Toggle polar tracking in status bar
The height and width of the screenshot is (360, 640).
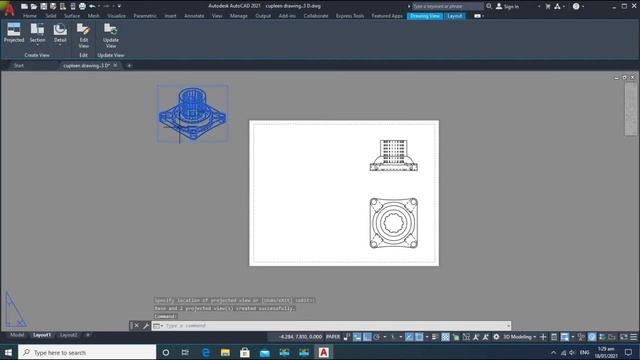[x=377, y=337]
